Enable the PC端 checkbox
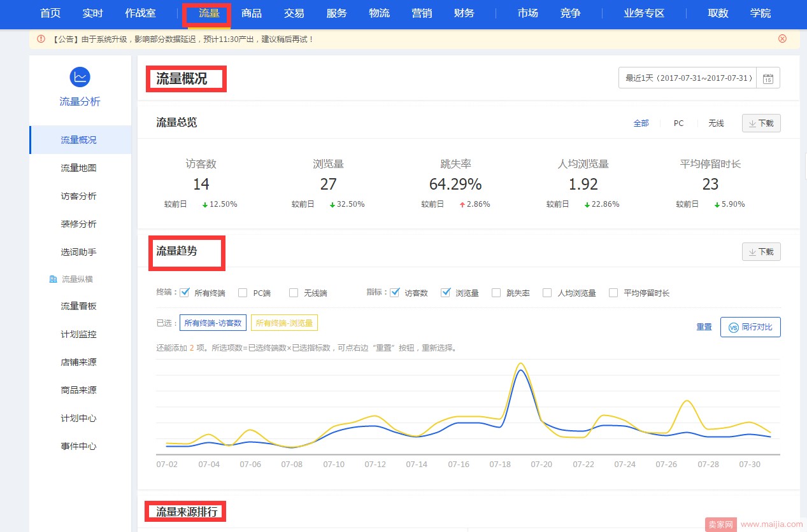 pyautogui.click(x=243, y=293)
